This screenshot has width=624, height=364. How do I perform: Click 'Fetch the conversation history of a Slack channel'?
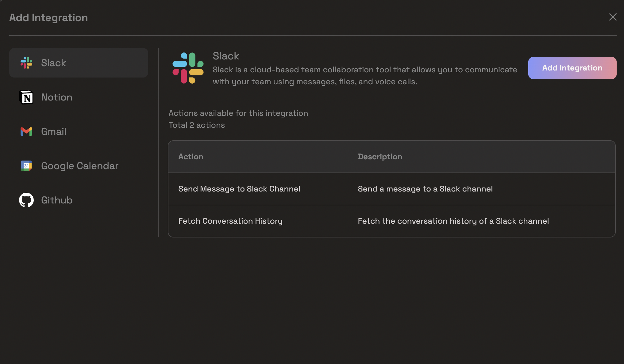tap(453, 221)
